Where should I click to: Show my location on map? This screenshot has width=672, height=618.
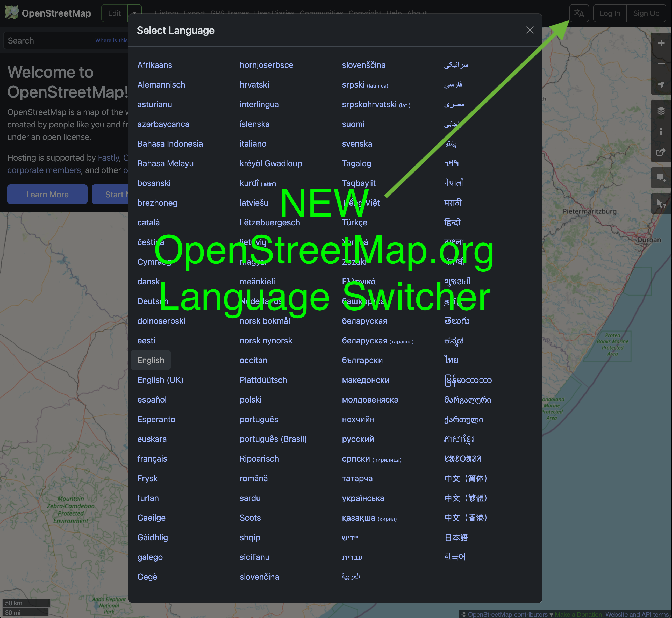pyautogui.click(x=661, y=84)
